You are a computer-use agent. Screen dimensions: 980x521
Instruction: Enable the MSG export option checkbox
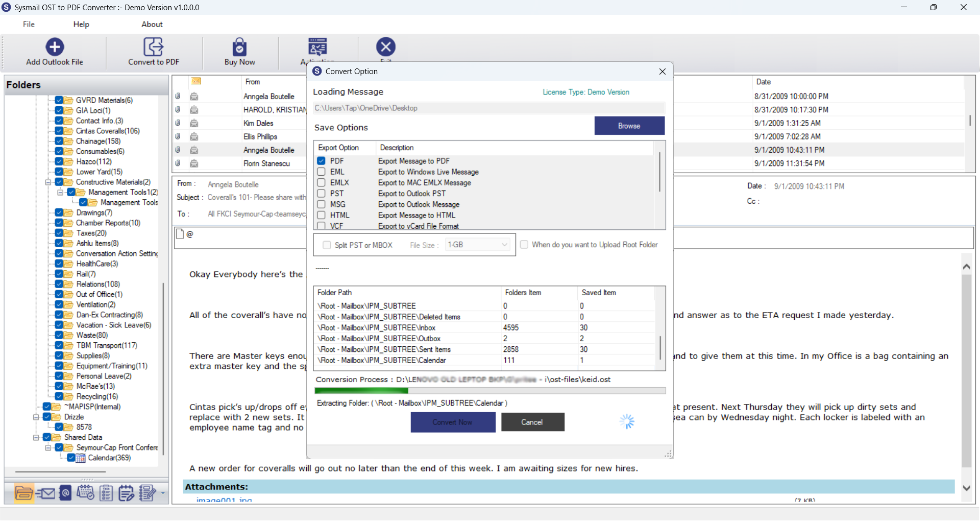321,204
